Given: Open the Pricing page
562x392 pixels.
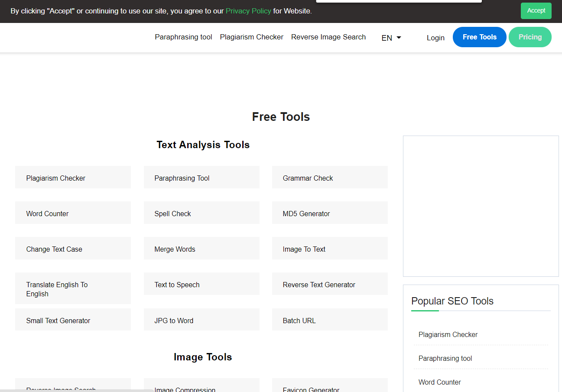Looking at the screenshot, I should 530,37.
